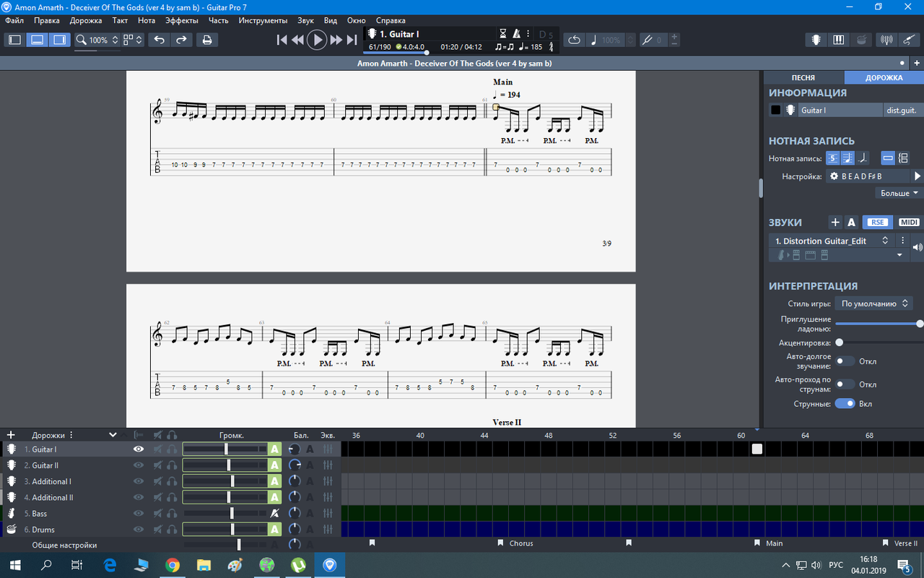Enable the loop playback icon
This screenshot has width=924, height=578.
coord(575,40)
